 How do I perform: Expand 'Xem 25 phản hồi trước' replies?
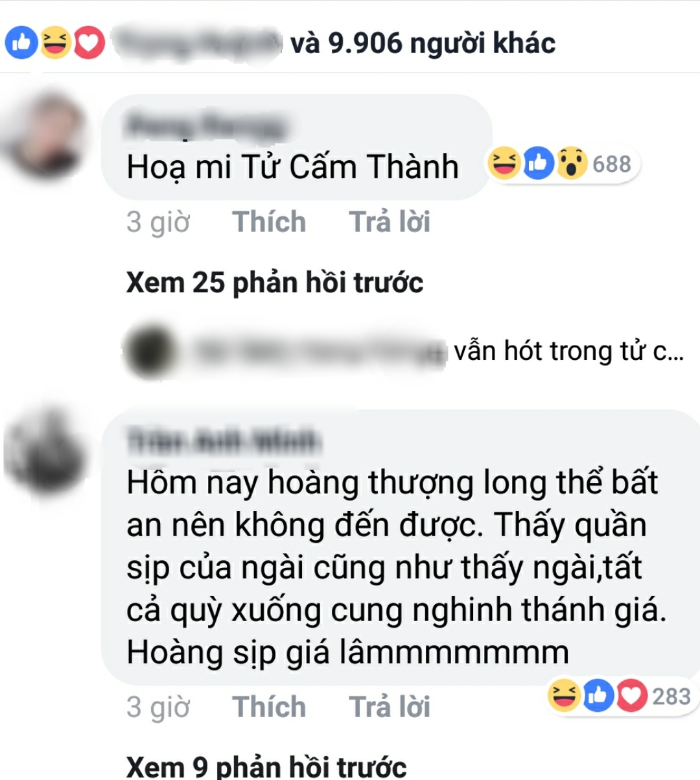pyautogui.click(x=275, y=283)
